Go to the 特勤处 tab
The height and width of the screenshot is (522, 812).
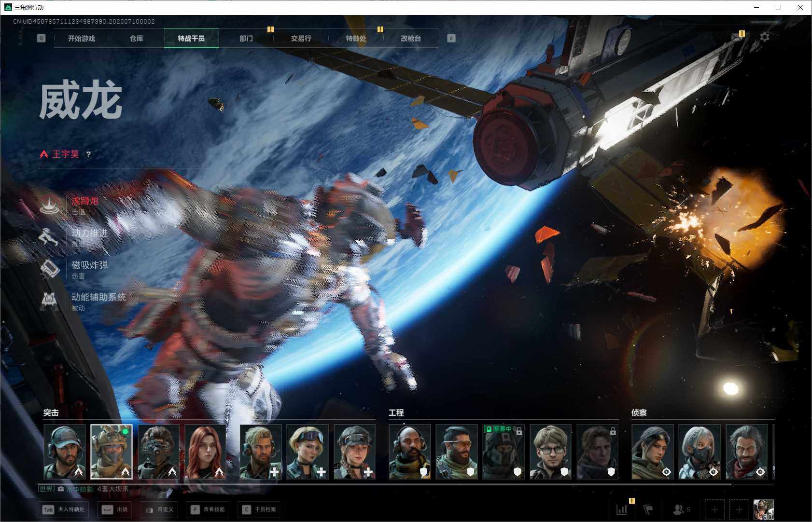tap(356, 38)
